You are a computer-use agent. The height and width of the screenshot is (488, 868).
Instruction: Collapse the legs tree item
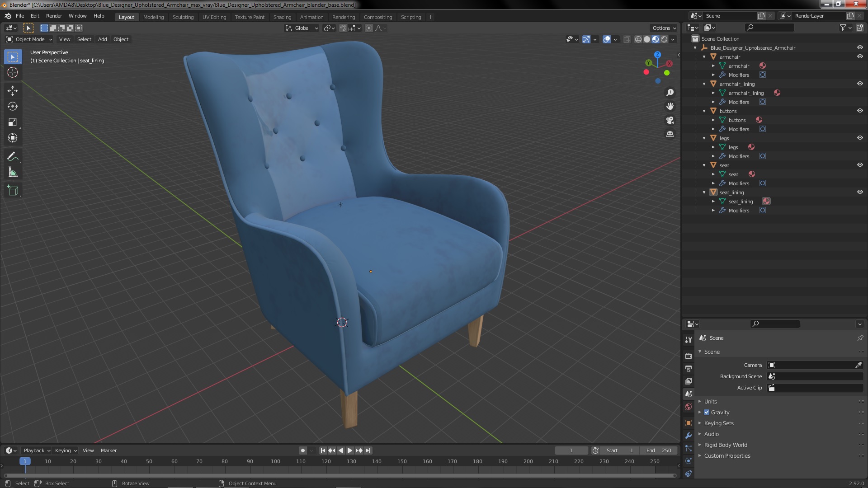pyautogui.click(x=704, y=138)
